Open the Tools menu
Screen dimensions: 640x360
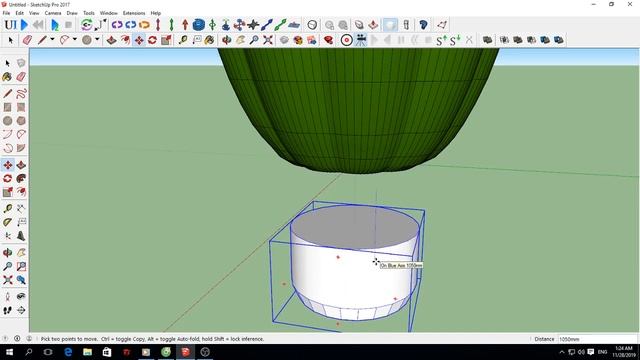tap(89, 13)
